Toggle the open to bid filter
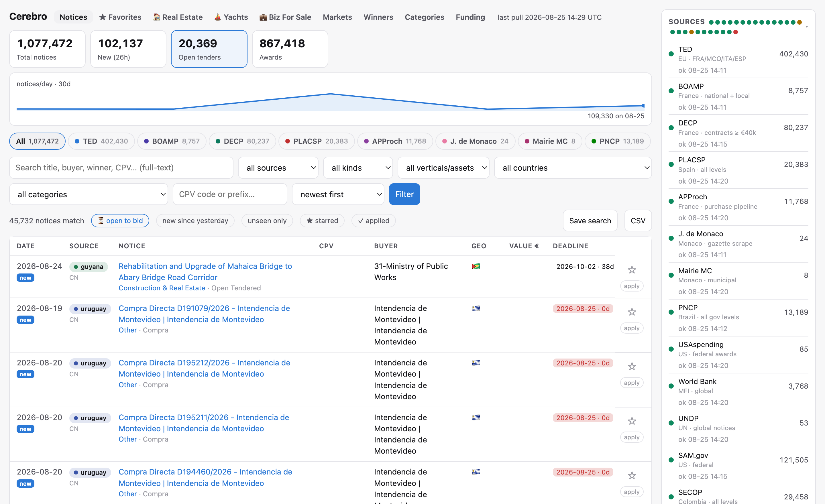 coord(120,220)
